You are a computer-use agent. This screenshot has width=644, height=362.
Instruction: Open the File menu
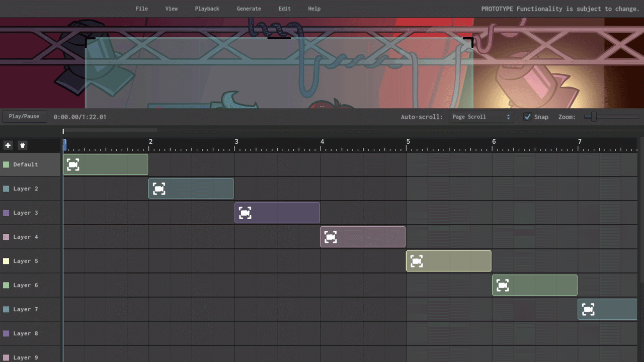[x=142, y=9]
